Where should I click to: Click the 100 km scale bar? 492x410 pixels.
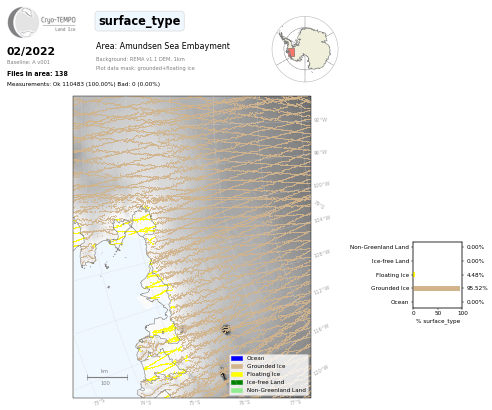tap(107, 377)
